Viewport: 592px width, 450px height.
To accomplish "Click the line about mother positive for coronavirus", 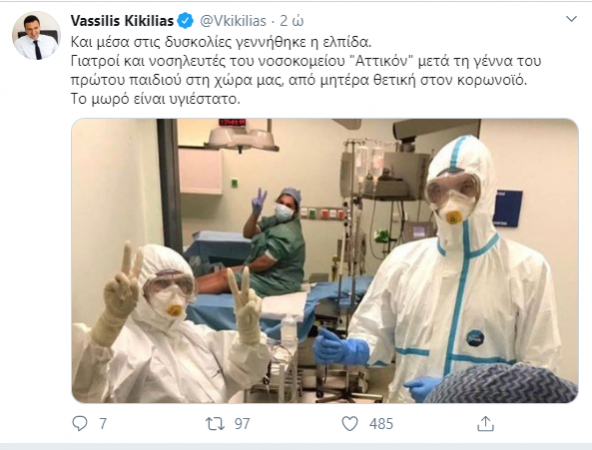I will (x=299, y=80).
